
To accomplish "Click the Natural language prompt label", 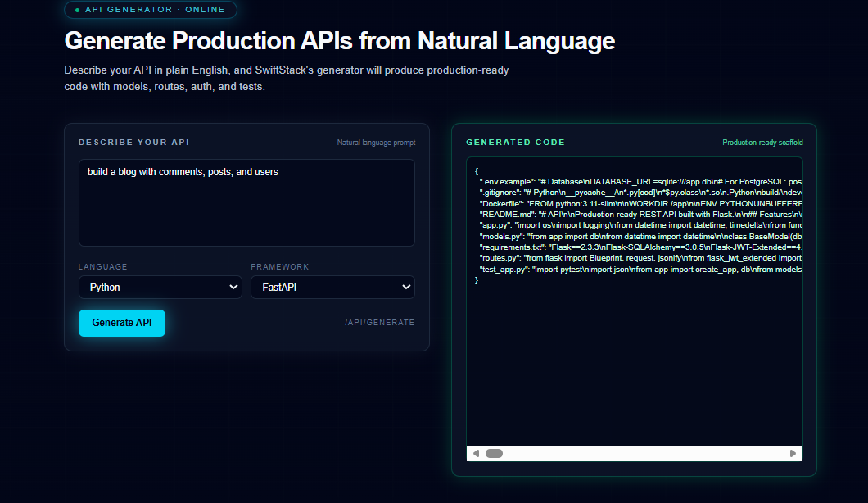I will 376,142.
